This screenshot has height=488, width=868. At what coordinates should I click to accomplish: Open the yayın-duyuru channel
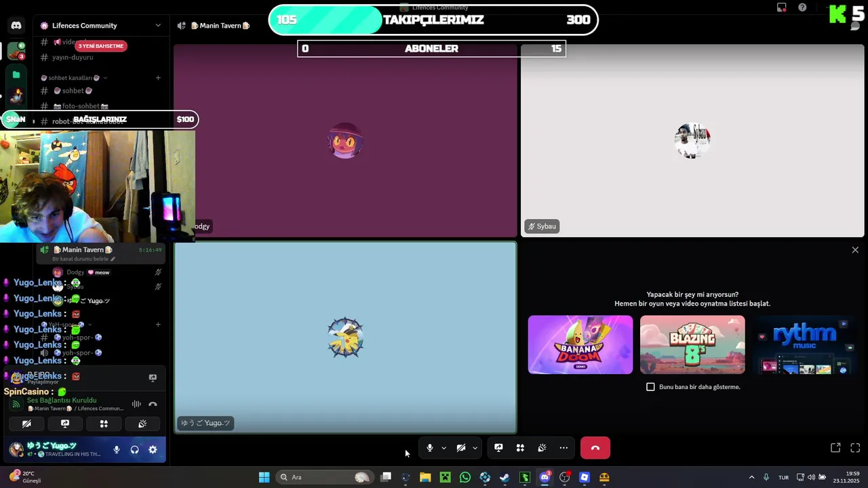point(73,58)
